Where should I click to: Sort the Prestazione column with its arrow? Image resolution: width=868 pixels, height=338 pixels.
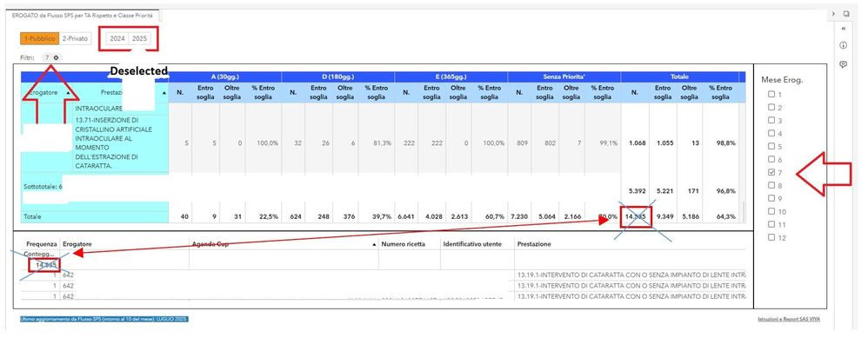tap(164, 94)
